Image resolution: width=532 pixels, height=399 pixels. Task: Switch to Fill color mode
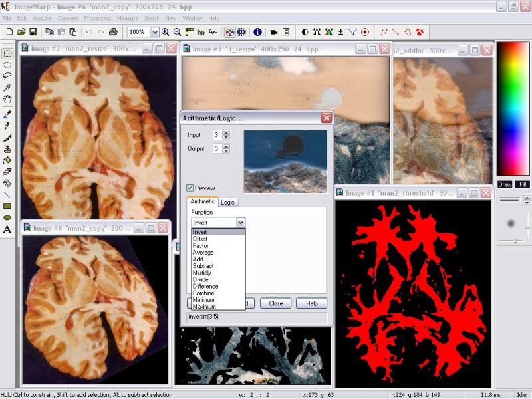(x=523, y=184)
